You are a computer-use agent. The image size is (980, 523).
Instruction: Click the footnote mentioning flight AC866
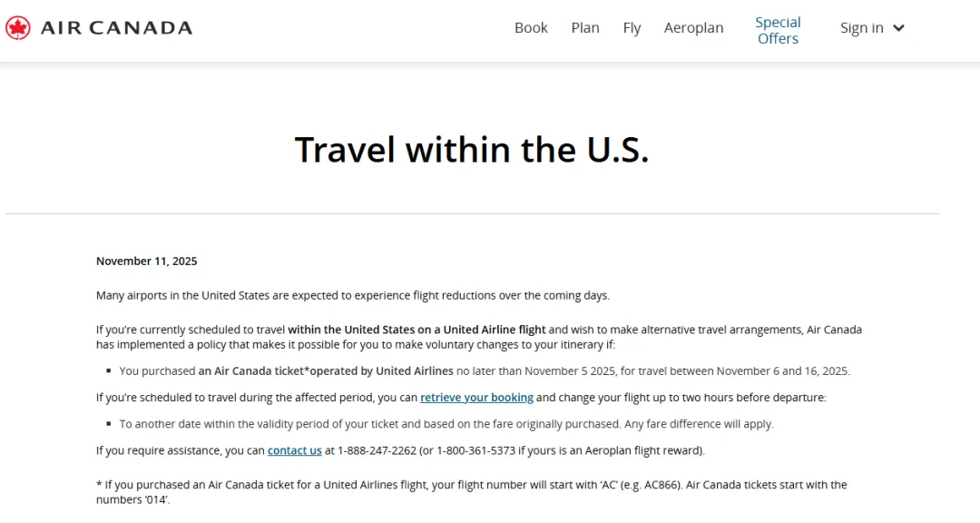point(471,485)
